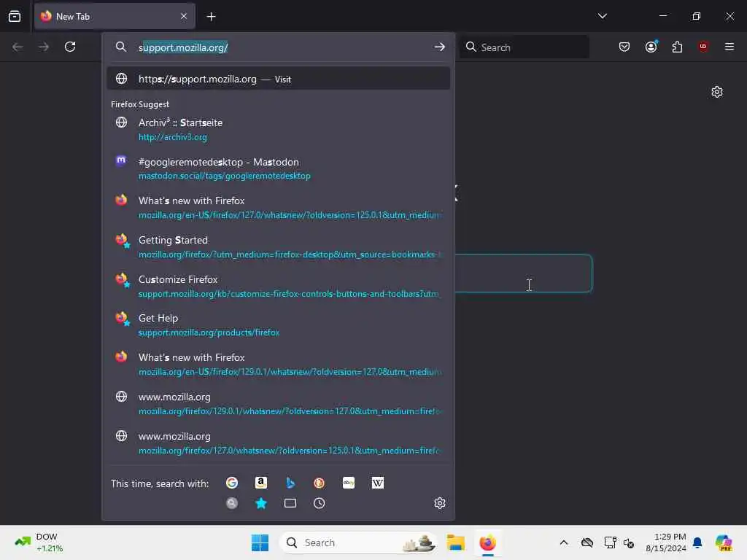Open the Get Help bookmark suggestion
The width and height of the screenshot is (747, 560).
click(x=278, y=325)
